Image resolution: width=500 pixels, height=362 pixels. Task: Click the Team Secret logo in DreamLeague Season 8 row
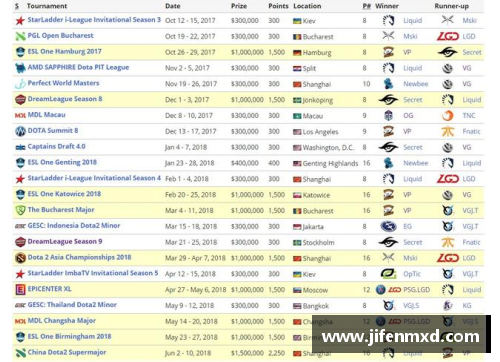tap(388, 100)
